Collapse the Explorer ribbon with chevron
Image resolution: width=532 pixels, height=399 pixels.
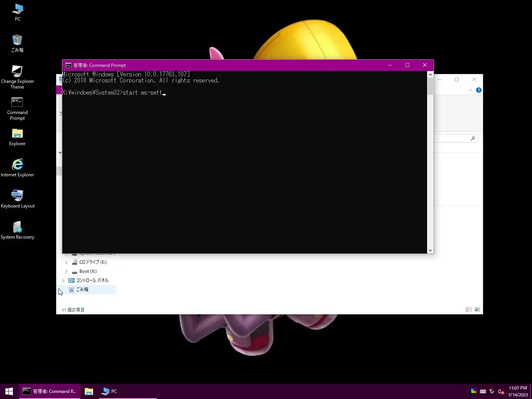tap(470, 90)
